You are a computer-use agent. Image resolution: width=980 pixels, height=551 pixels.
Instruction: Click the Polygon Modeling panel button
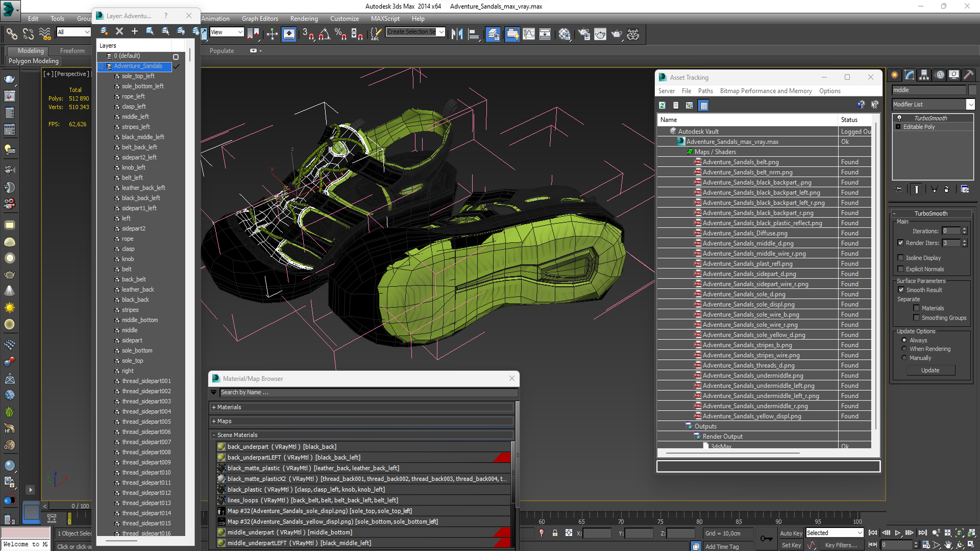pos(34,61)
